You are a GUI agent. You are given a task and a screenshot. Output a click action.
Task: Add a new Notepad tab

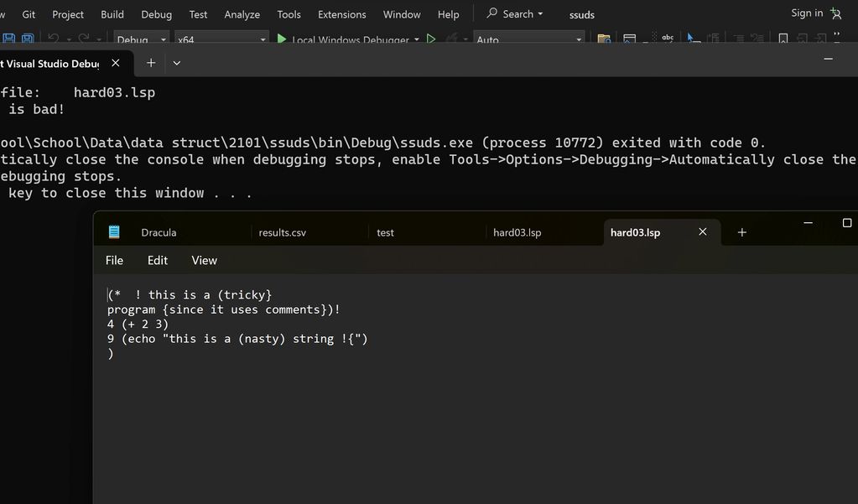741,232
